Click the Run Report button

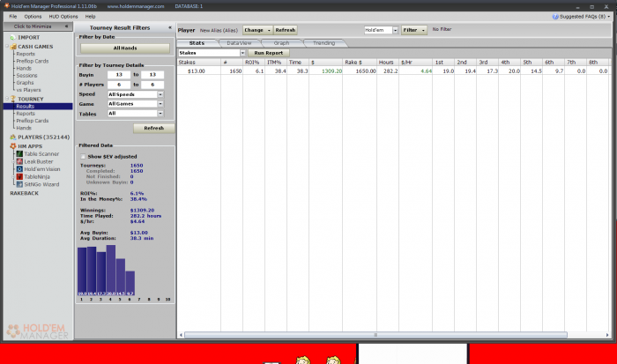coord(268,53)
